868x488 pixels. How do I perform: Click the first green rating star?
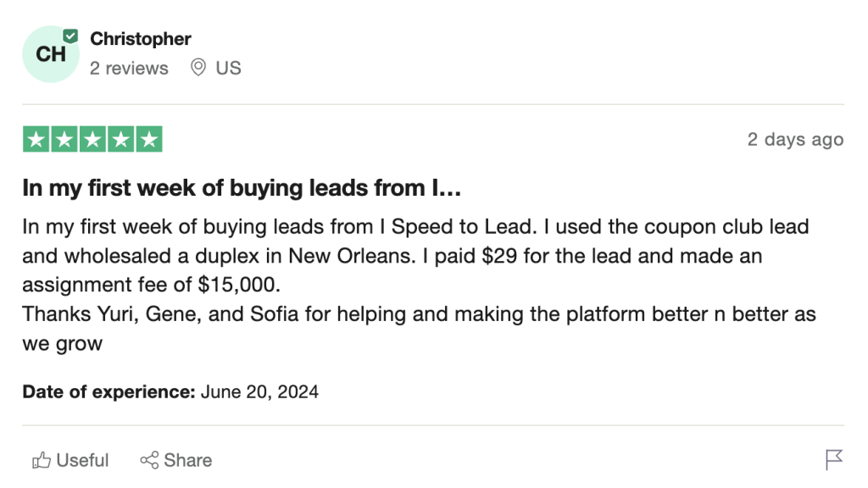tap(36, 140)
